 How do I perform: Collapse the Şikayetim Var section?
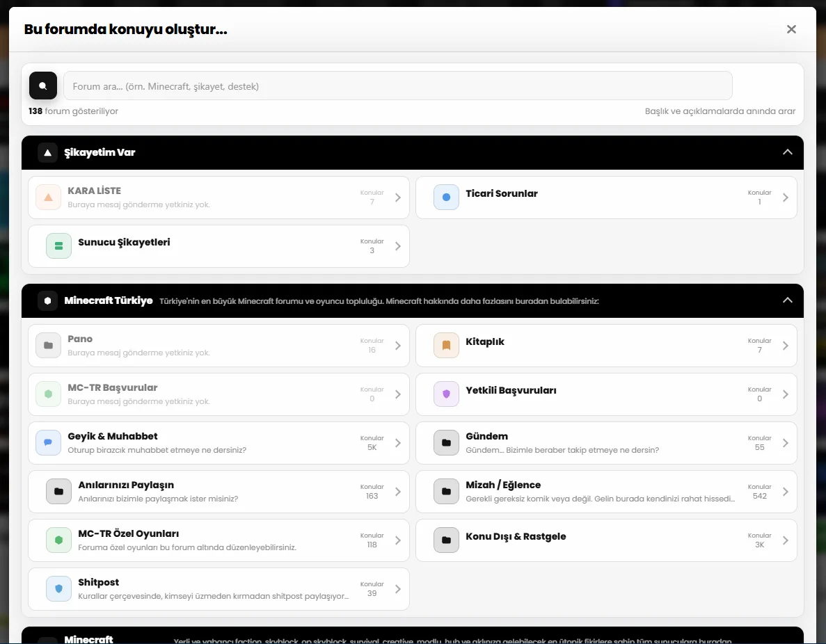coord(788,152)
